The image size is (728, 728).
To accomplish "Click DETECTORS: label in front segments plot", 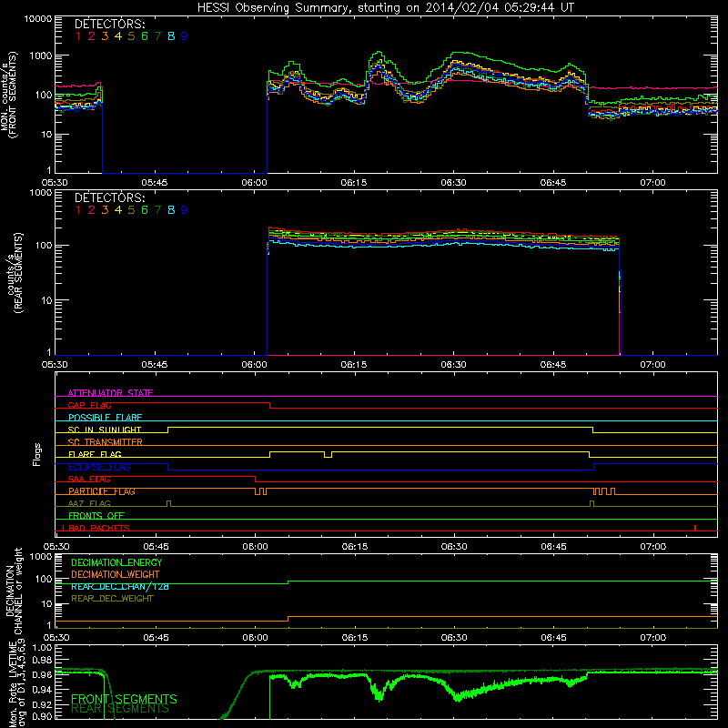I will coord(109,25).
